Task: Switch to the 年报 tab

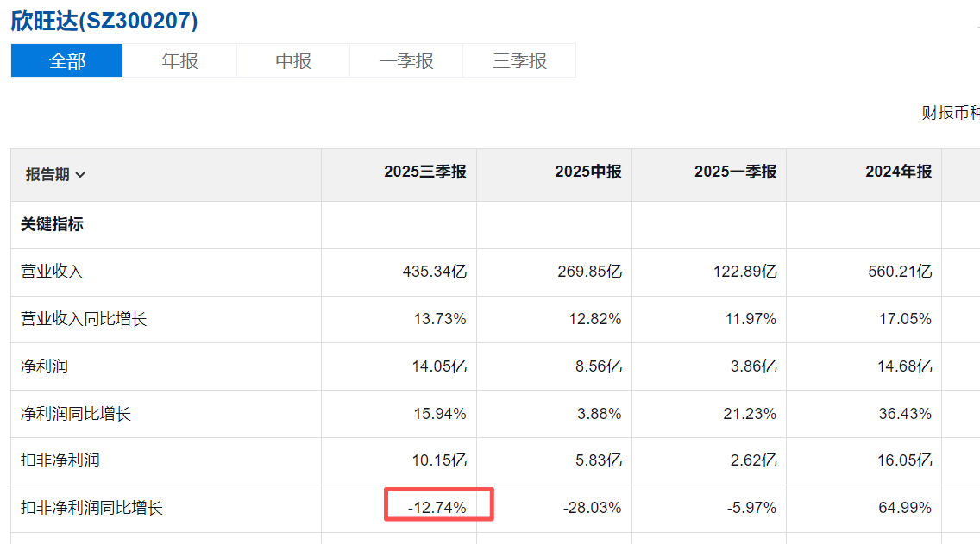Action: point(179,61)
